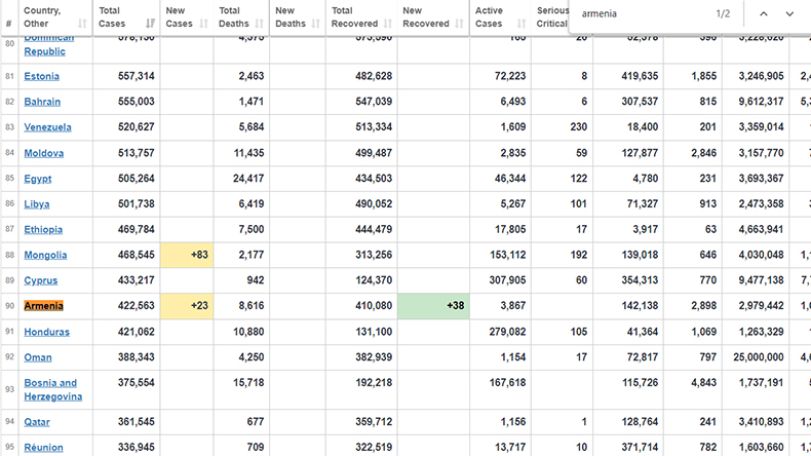Select the New Recovered column header
811x456 pixels.
(433, 17)
